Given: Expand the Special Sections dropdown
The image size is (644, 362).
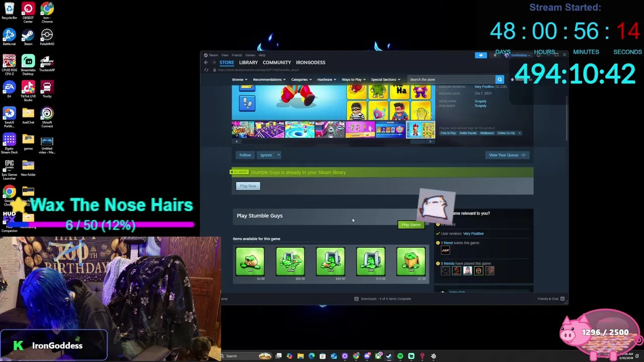Looking at the screenshot, I should 385,79.
